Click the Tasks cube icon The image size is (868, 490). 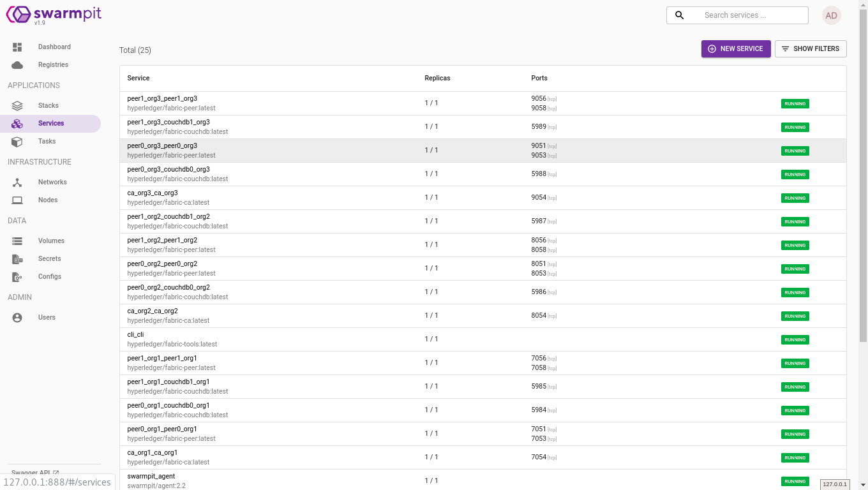[17, 142]
